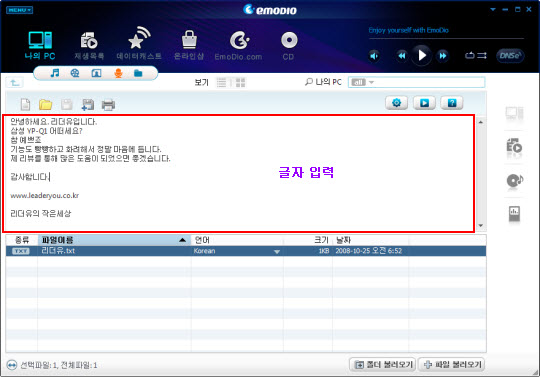Click the 1KB file size cell
This screenshot has width=540, height=377.
point(324,251)
